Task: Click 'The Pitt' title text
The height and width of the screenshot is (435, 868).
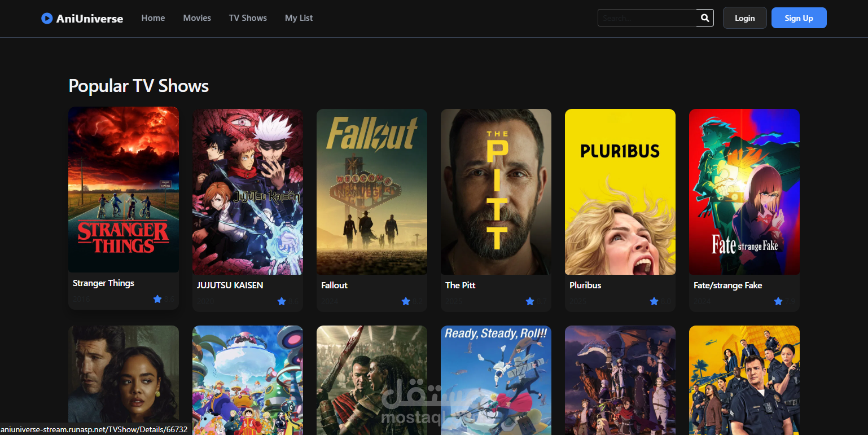Action: pyautogui.click(x=460, y=285)
